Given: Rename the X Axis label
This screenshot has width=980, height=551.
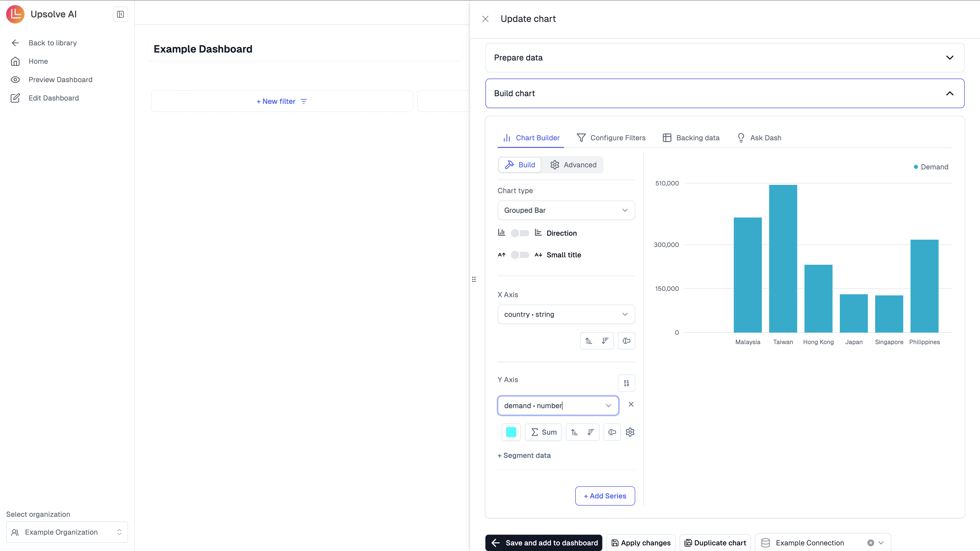Looking at the screenshot, I should click(x=626, y=341).
